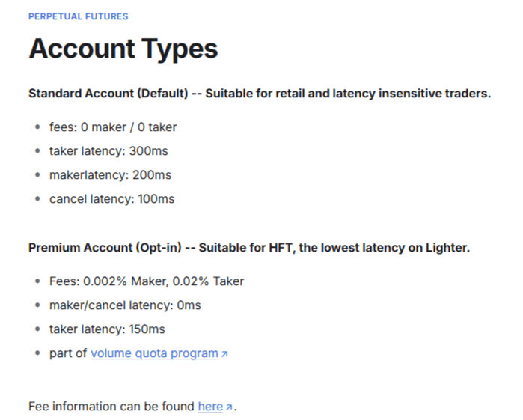Image resolution: width=523 pixels, height=420 pixels.
Task: Click the volume quota program link
Action: point(154,353)
